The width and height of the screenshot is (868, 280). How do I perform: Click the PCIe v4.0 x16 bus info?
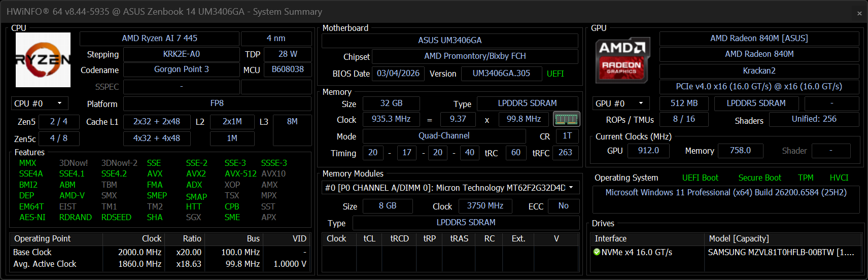[759, 87]
